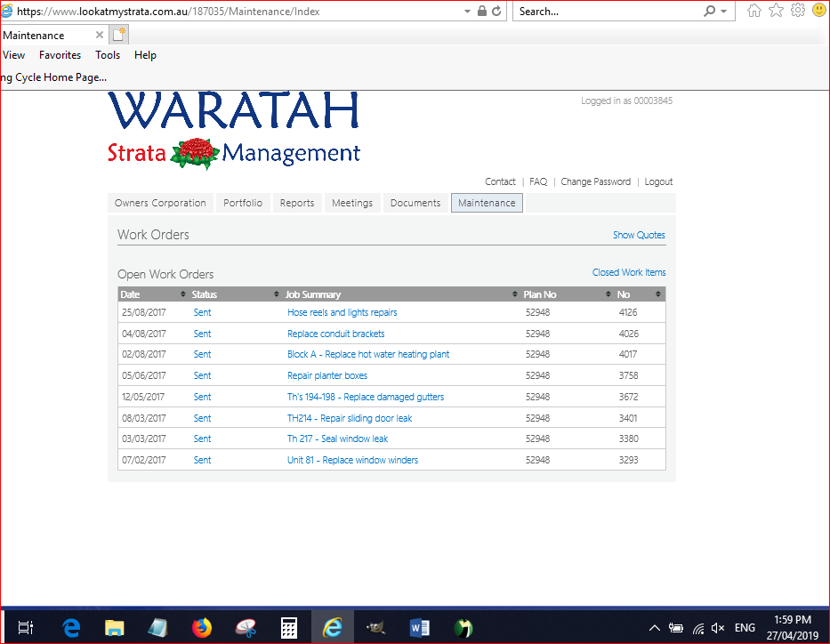Image resolution: width=830 pixels, height=644 pixels.
Task: Open Firefox from taskbar
Action: coord(202,628)
